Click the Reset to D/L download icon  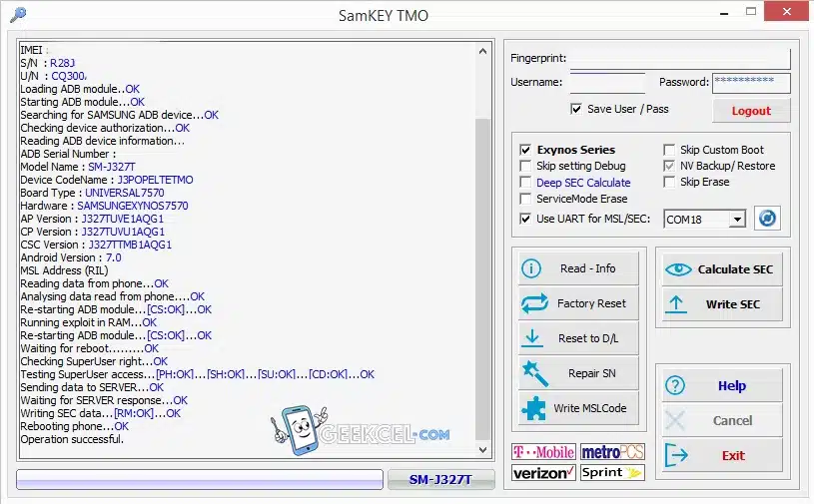coord(532,338)
